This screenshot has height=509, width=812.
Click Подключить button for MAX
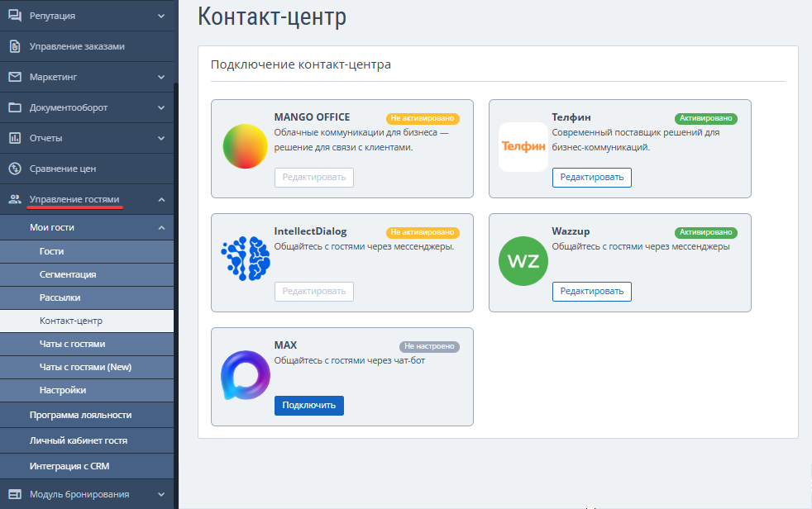(x=309, y=406)
